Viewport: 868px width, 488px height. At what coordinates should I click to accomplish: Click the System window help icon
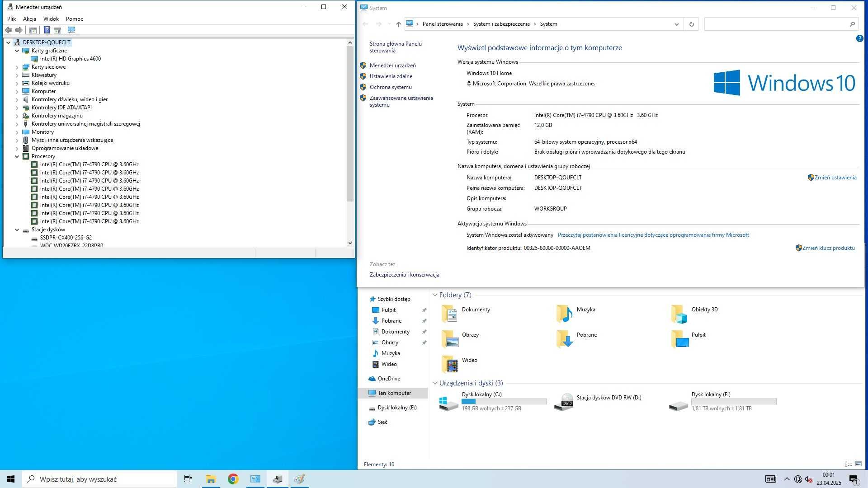[x=859, y=39]
